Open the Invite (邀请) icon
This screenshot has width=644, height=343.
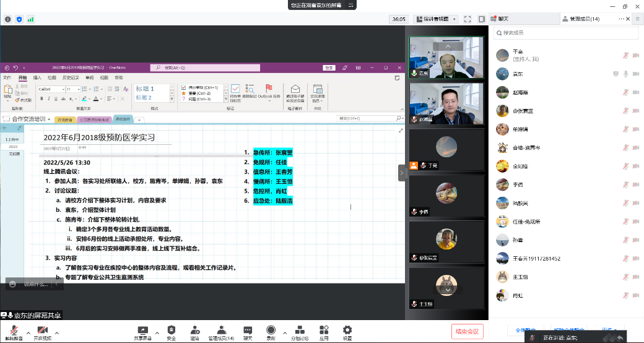pyautogui.click(x=194, y=332)
